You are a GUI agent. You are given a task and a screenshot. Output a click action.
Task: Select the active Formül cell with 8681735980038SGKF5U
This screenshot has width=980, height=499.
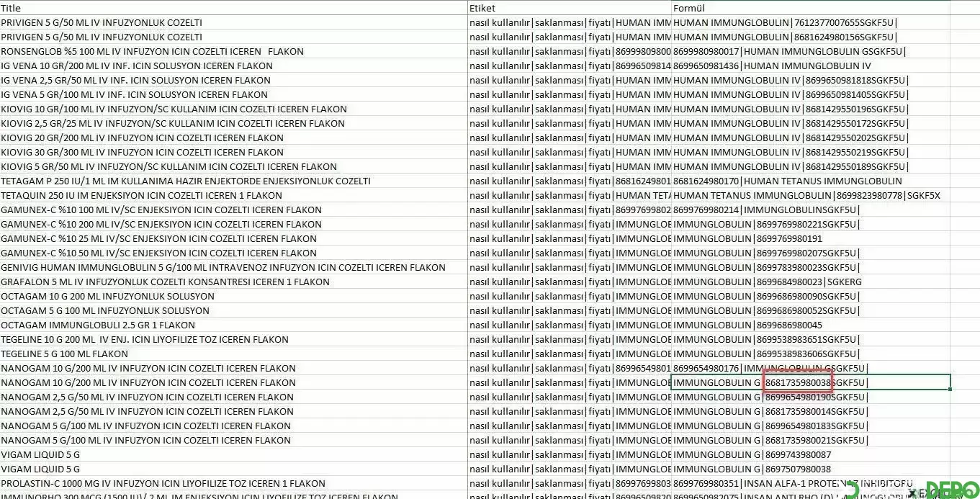[x=811, y=382]
